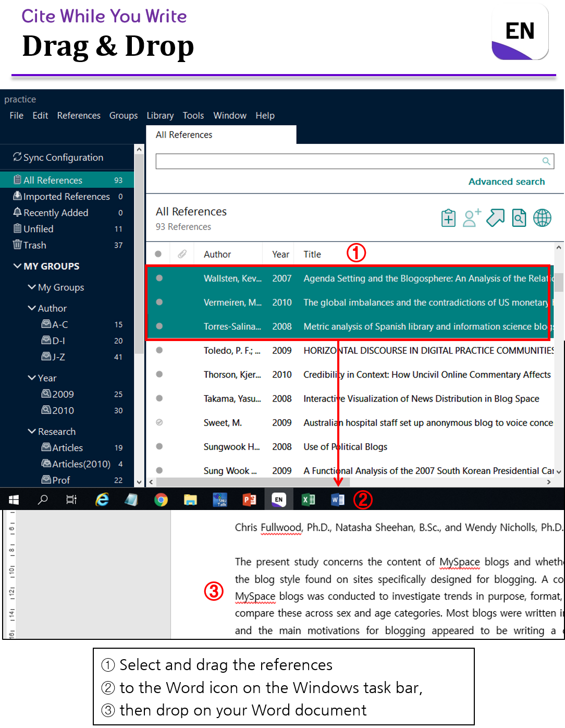Collapse the Author group in sidebar
Screen dimensions: 565x728
tap(32, 308)
